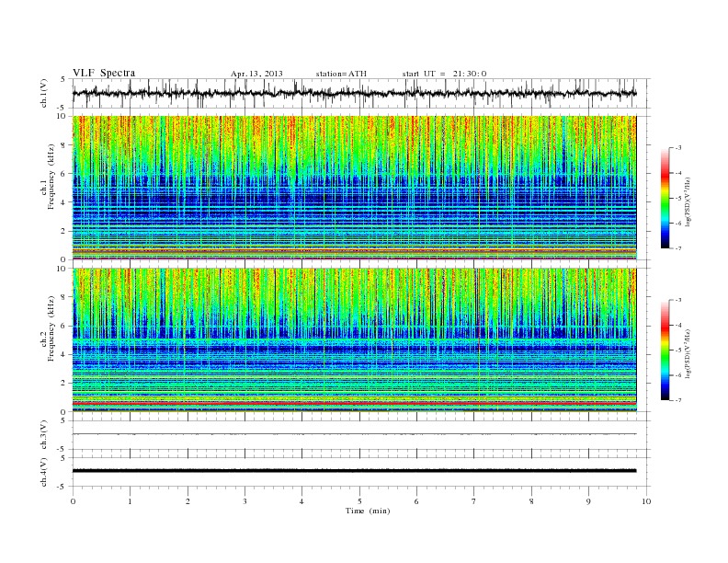Click the '-7' value on ch.2 colorbar

(678, 400)
